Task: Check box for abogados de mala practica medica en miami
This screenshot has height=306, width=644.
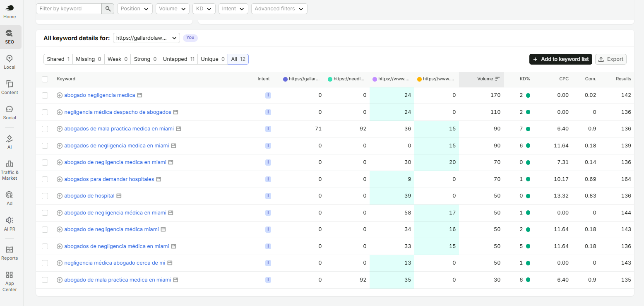Action: pyautogui.click(x=45, y=129)
